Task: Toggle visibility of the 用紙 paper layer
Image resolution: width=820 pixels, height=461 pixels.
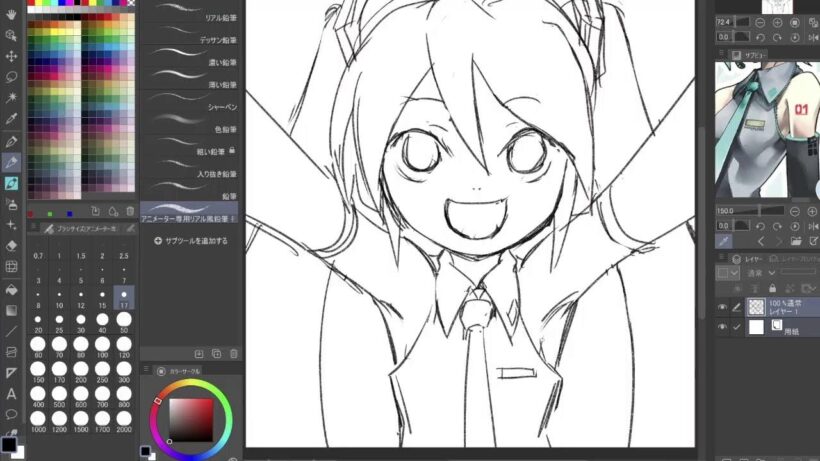Action: coord(723,327)
